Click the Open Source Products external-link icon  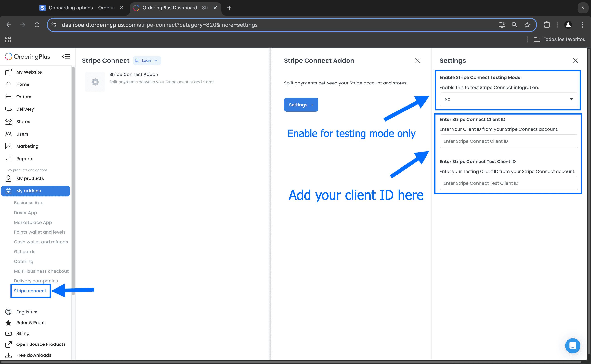pyautogui.click(x=8, y=344)
